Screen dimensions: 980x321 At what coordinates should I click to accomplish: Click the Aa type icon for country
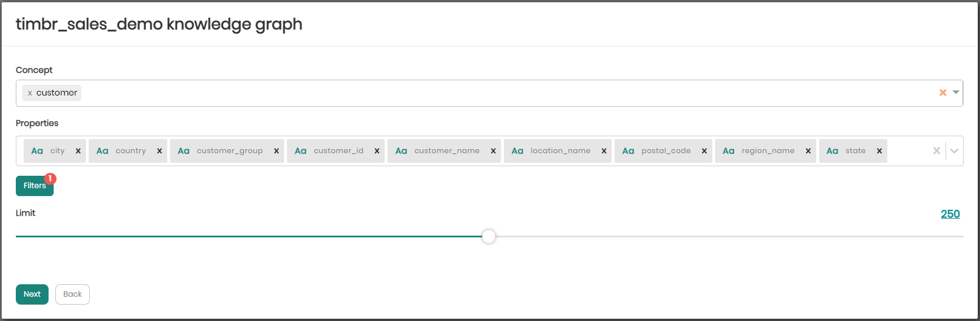point(102,151)
